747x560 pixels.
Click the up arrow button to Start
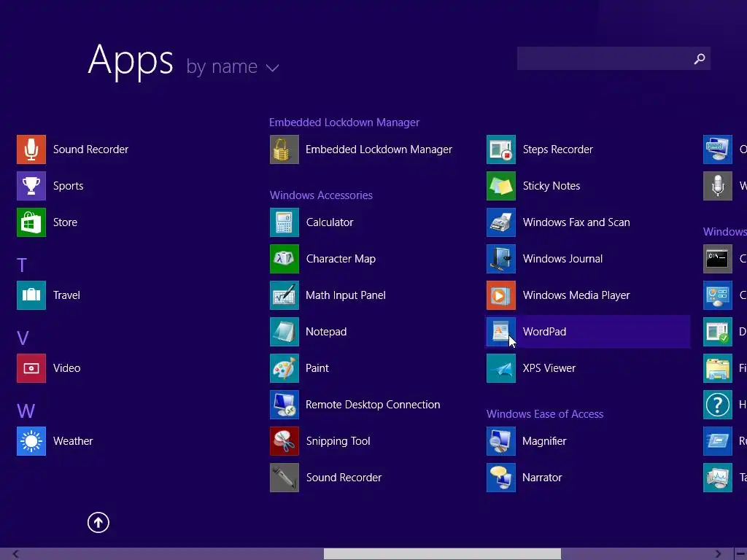[98, 523]
